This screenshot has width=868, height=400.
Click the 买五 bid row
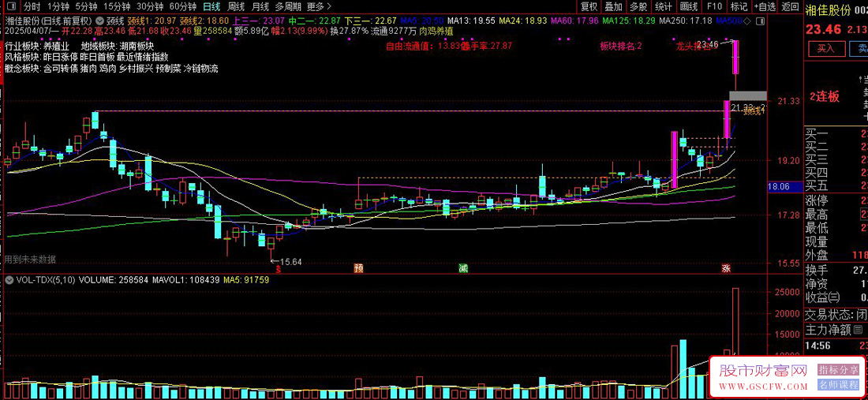click(836, 186)
